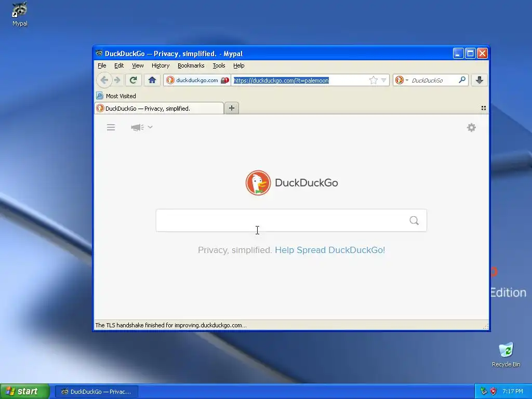Click the mixed content warning padlock icon
This screenshot has height=399, width=532.
(x=225, y=81)
